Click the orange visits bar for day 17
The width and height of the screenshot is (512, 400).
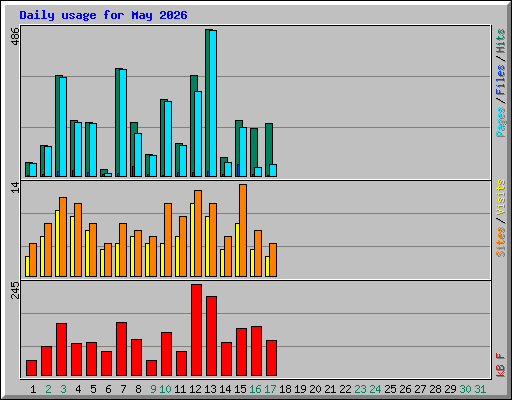click(273, 260)
